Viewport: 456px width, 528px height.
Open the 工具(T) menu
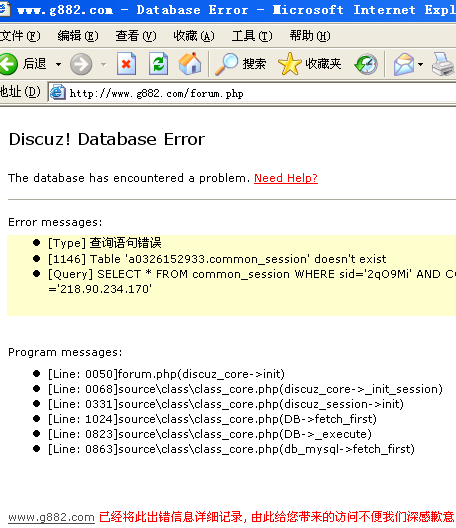point(252,35)
